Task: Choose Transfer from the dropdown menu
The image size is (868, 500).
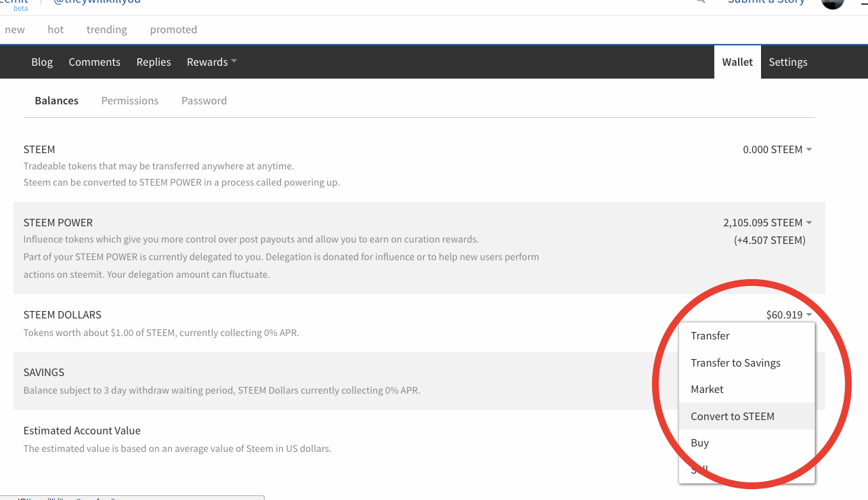Action: (x=747, y=336)
